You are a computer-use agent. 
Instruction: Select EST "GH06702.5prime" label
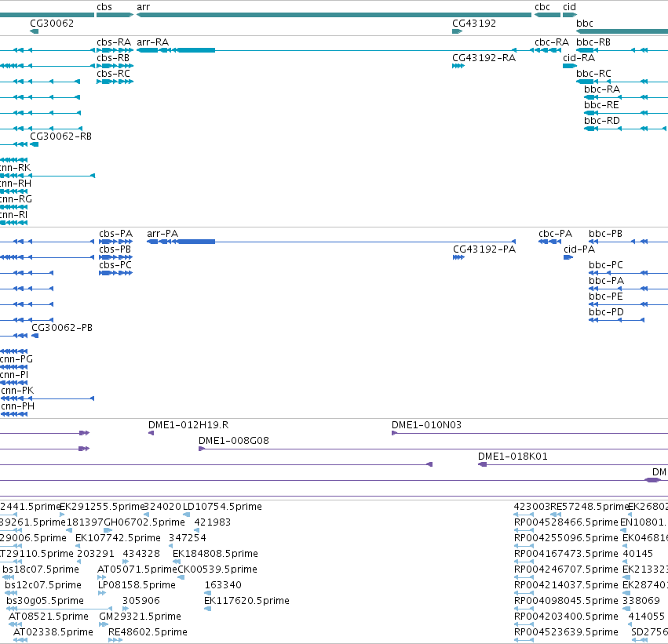[x=144, y=522]
